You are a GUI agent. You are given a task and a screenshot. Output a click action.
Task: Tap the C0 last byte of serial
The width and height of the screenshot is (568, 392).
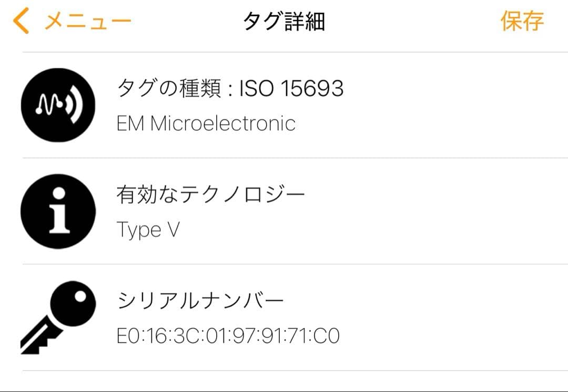[327, 336]
